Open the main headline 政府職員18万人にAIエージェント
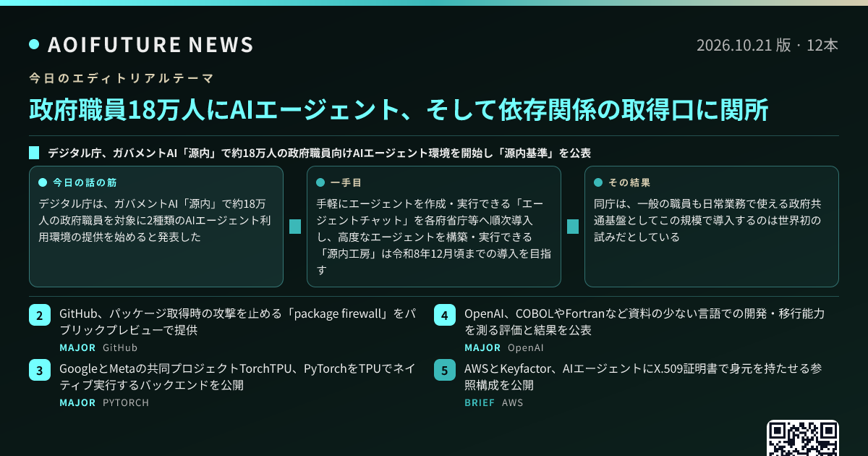The height and width of the screenshot is (456, 868). (399, 109)
